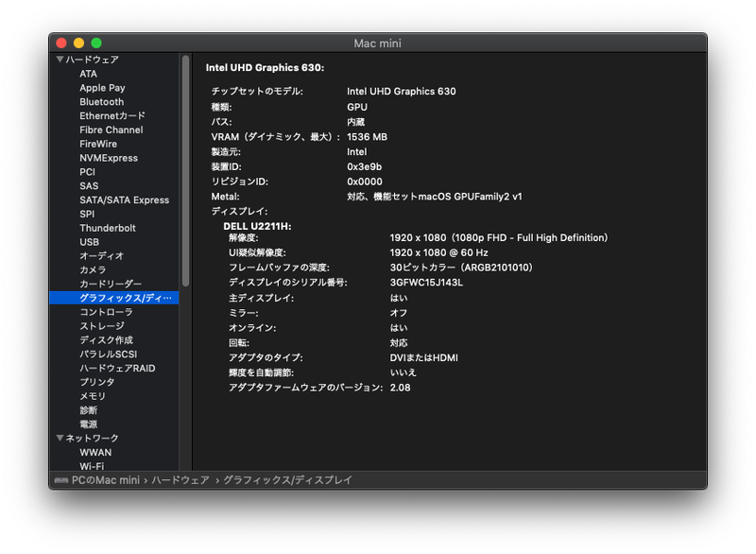Image resolution: width=756 pixels, height=554 pixels.
Task: Select FireWire in the sidebar
Action: point(98,144)
